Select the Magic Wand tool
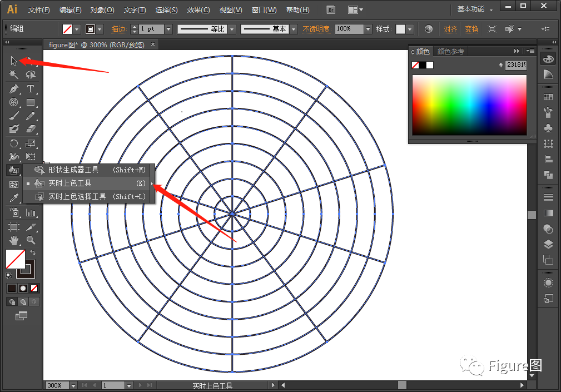This screenshot has width=561, height=392. click(x=13, y=75)
